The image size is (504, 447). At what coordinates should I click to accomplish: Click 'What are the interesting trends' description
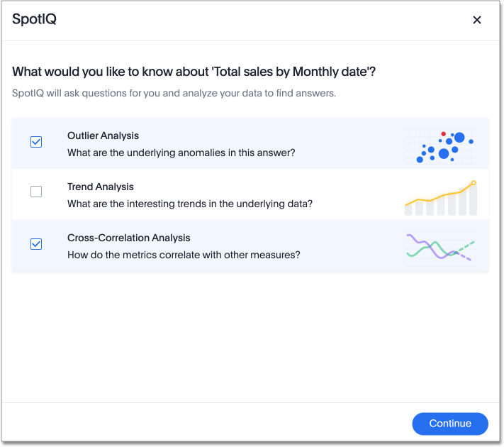click(189, 204)
